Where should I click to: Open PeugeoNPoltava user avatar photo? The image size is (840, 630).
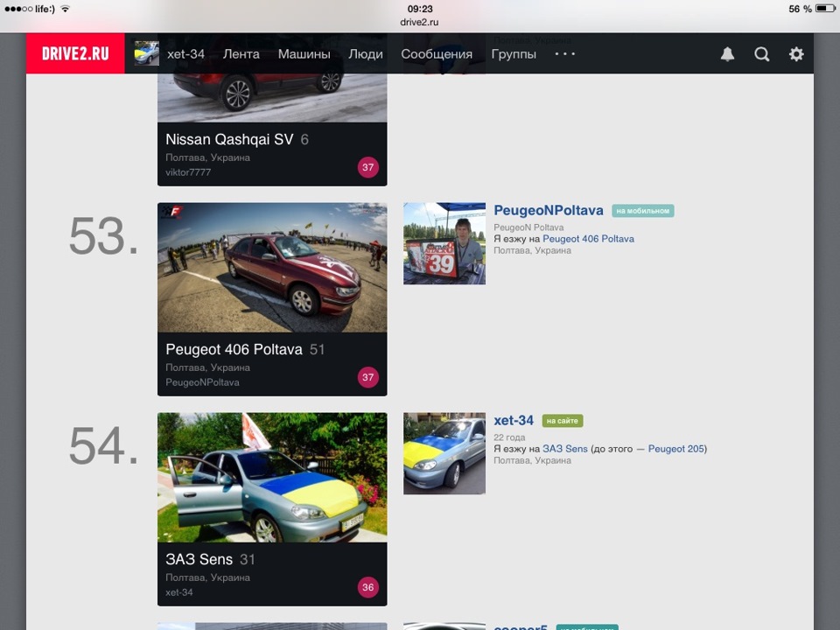click(x=444, y=243)
